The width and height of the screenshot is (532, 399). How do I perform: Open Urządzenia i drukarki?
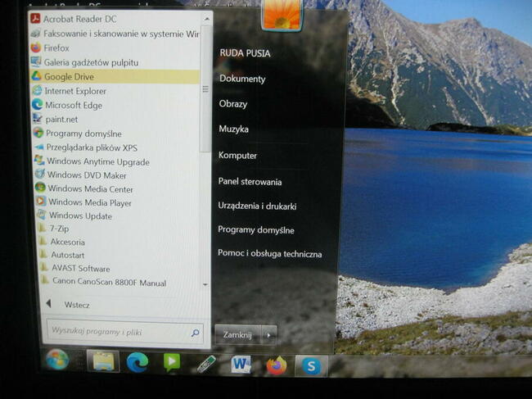[257, 206]
